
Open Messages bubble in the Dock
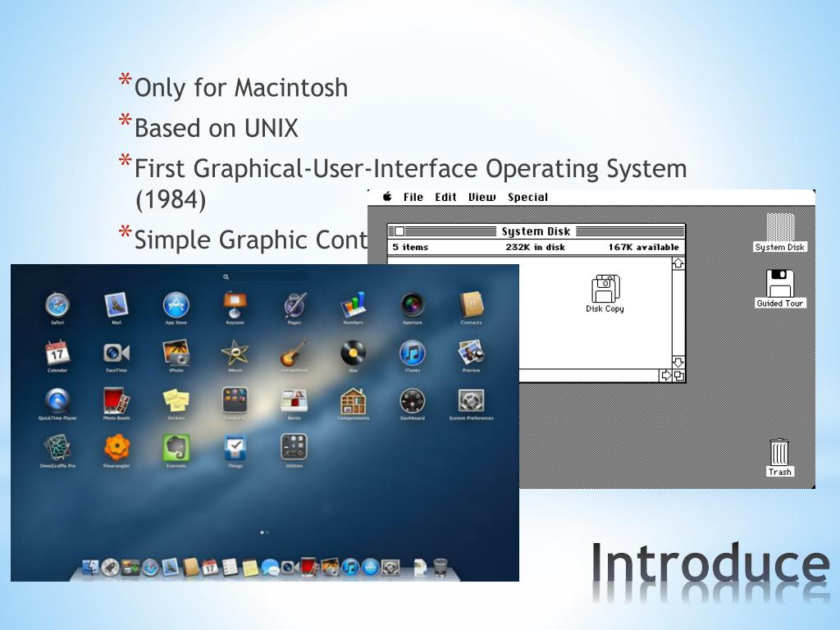(x=270, y=568)
